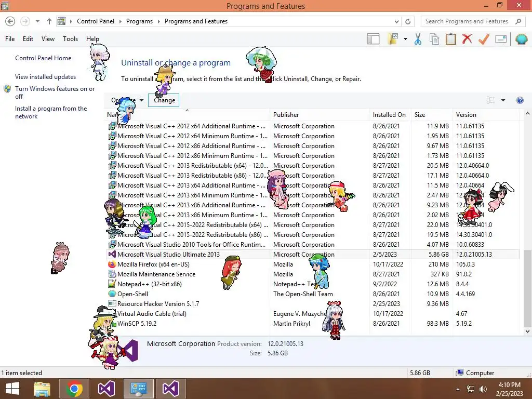The height and width of the screenshot is (399, 532).
Task: Click the Refresh address bar icon
Action: point(408,21)
